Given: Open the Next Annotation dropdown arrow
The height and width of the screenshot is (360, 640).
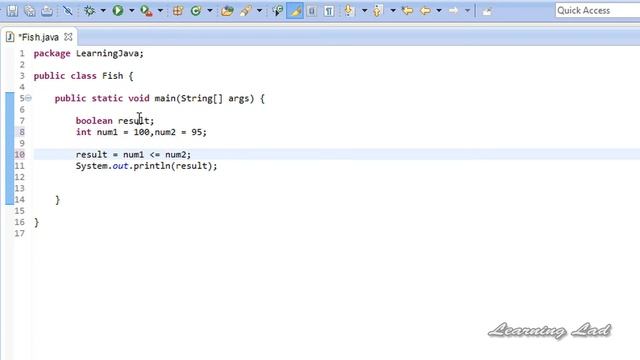Looking at the screenshot, I should 364,11.
